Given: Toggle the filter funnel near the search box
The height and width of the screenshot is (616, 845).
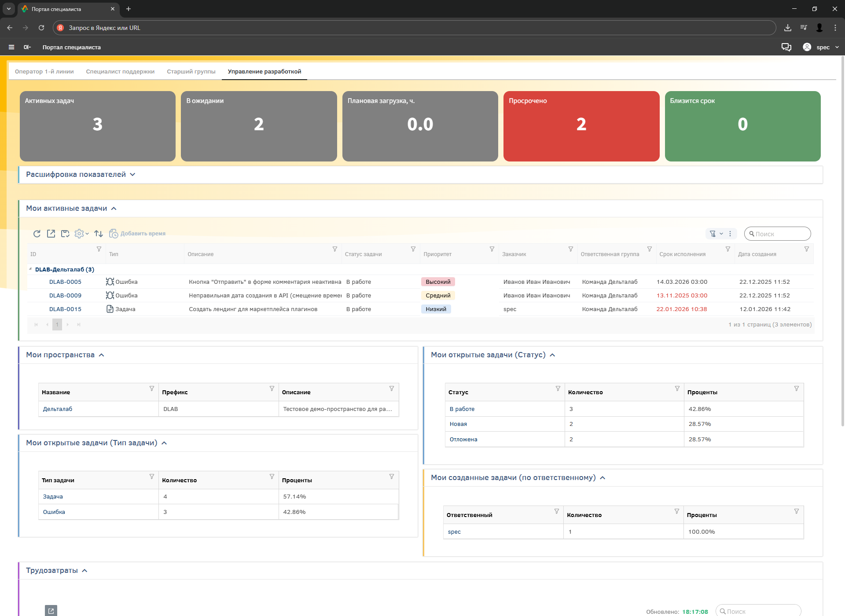Looking at the screenshot, I should (713, 234).
